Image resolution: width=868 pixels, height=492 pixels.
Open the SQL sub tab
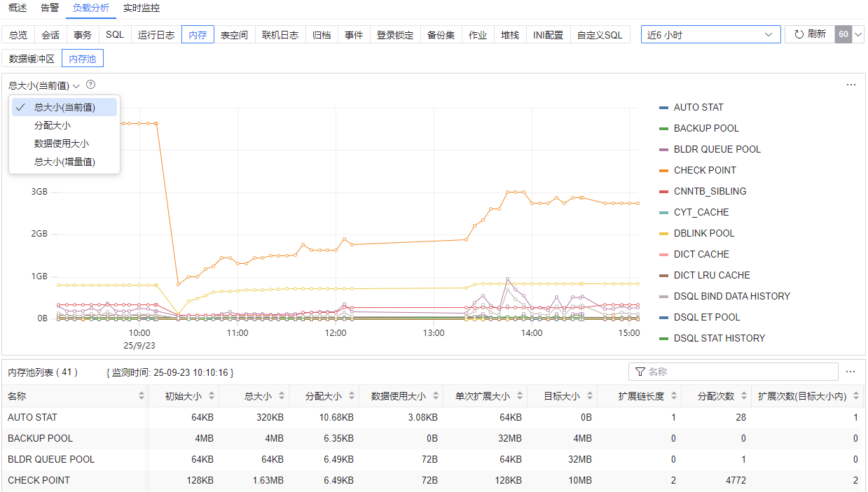115,35
